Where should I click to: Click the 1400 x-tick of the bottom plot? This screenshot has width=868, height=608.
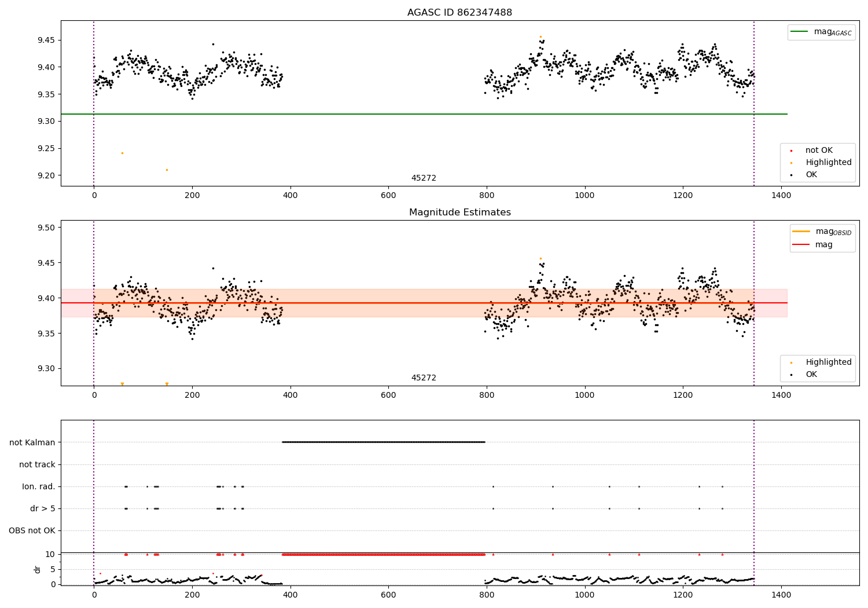(781, 595)
